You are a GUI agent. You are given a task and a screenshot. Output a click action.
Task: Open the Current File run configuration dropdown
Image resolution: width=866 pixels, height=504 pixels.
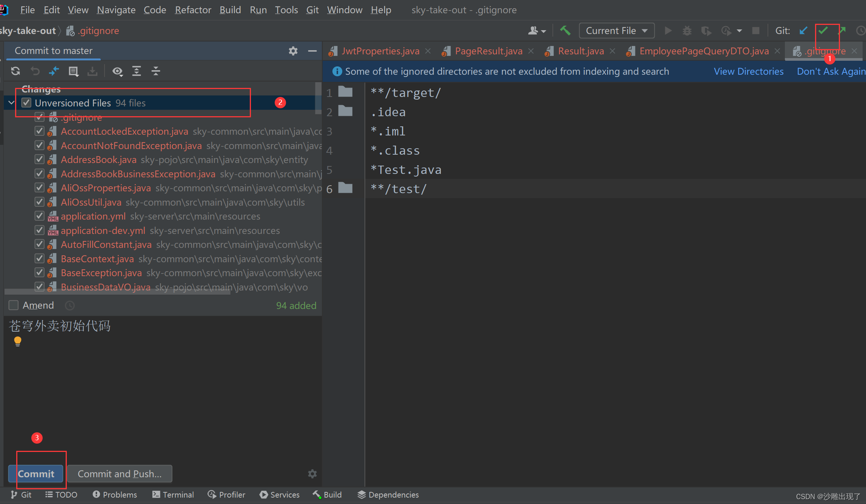tap(616, 31)
